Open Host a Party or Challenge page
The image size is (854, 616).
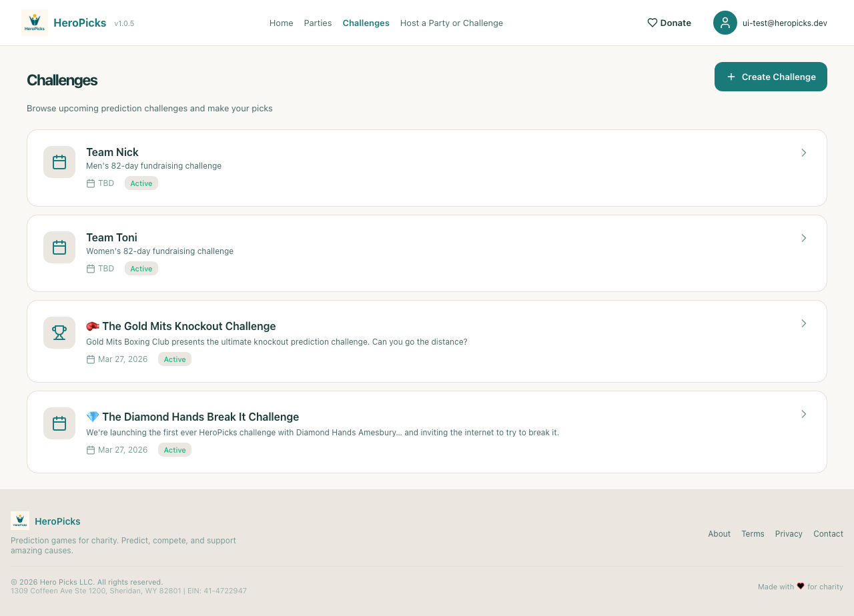coord(451,23)
